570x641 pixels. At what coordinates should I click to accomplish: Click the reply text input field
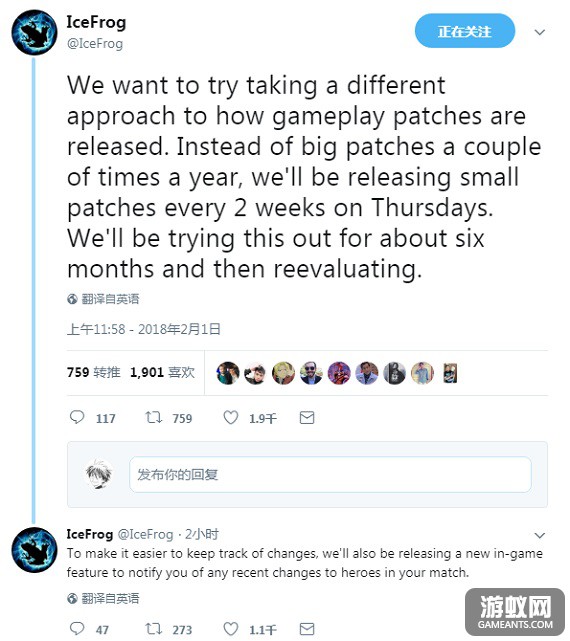tap(330, 475)
